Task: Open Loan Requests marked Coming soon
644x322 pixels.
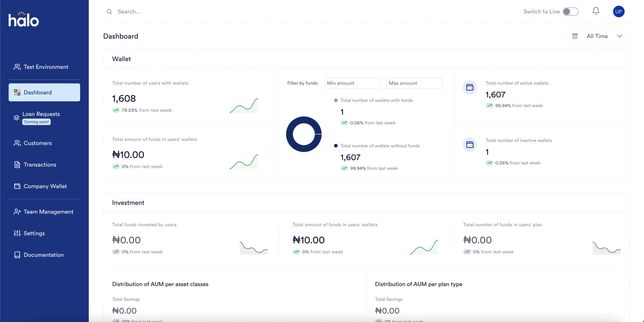Action: (x=41, y=114)
